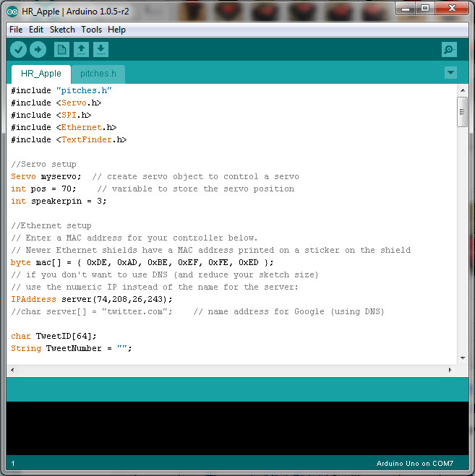This screenshot has width=475, height=476.
Task: Switch to the pitches.h tab
Action: [98, 74]
